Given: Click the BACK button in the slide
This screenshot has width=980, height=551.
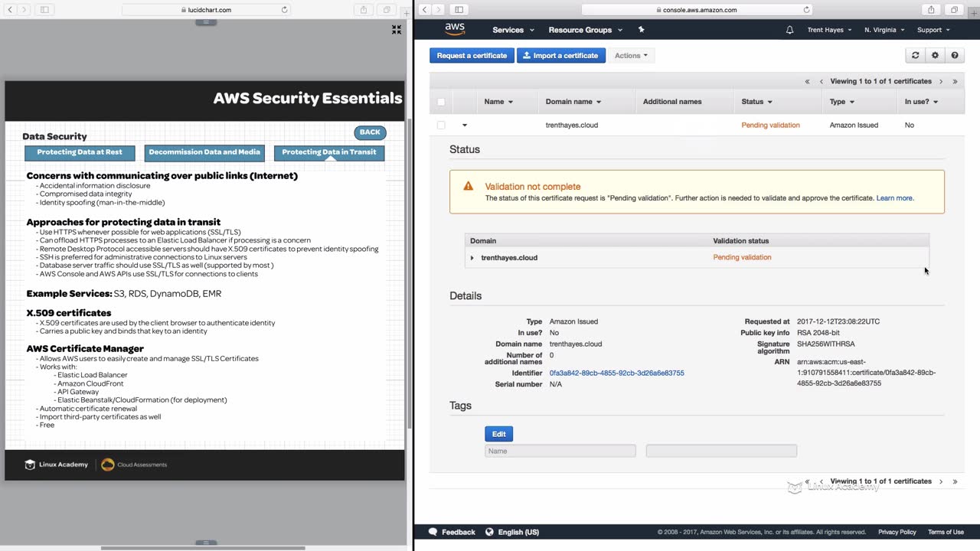Looking at the screenshot, I should pos(370,132).
